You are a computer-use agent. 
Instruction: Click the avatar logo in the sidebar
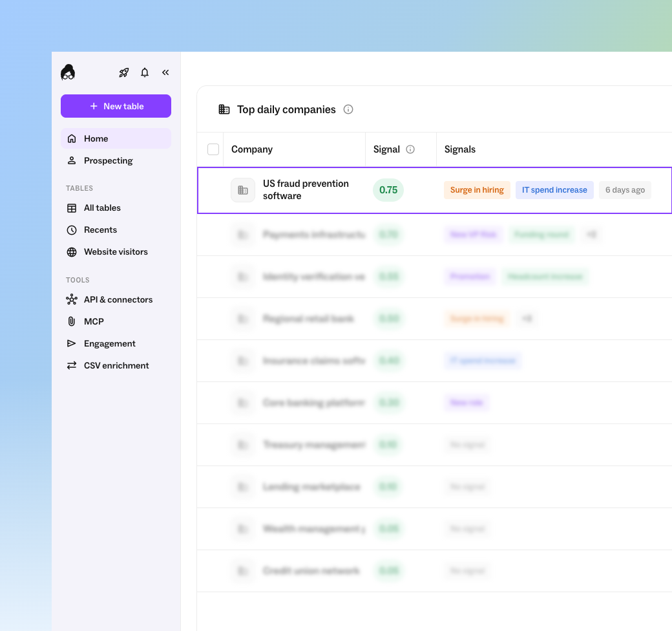[68, 72]
